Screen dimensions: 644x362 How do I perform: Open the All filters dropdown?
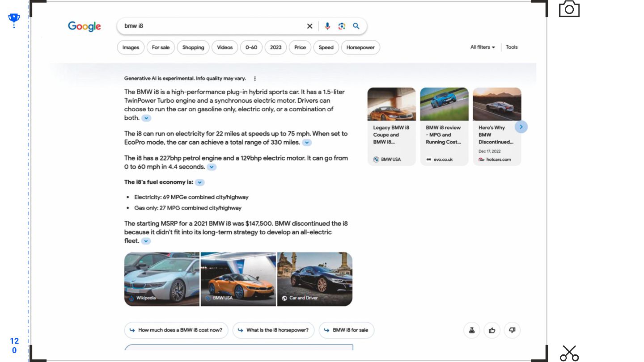tap(482, 47)
